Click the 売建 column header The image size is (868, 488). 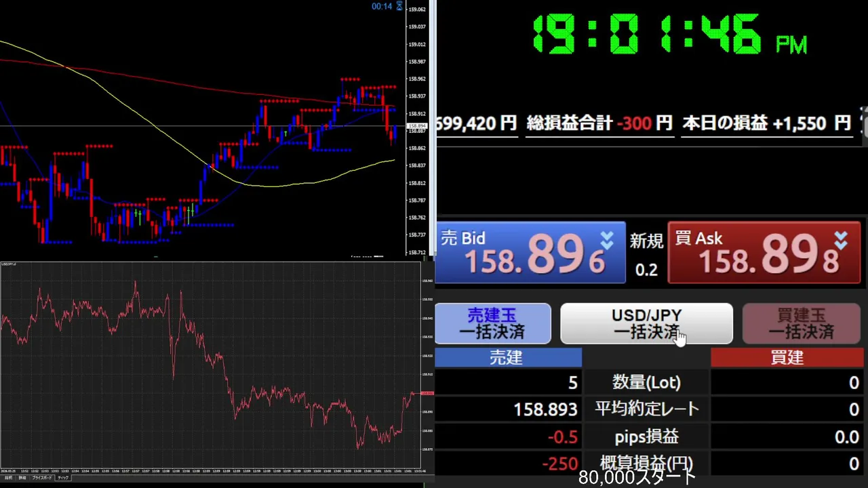coord(508,358)
